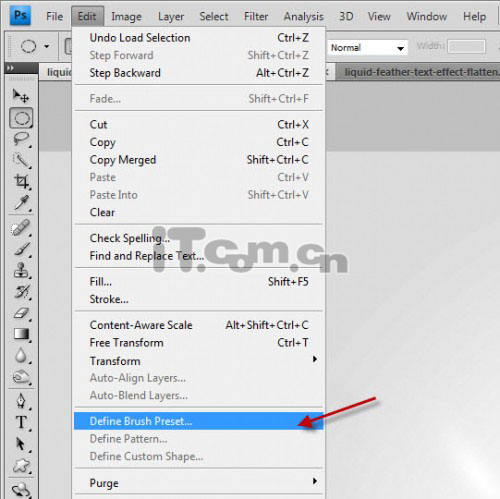Choose Step Backward
The image size is (500, 499).
[199, 73]
